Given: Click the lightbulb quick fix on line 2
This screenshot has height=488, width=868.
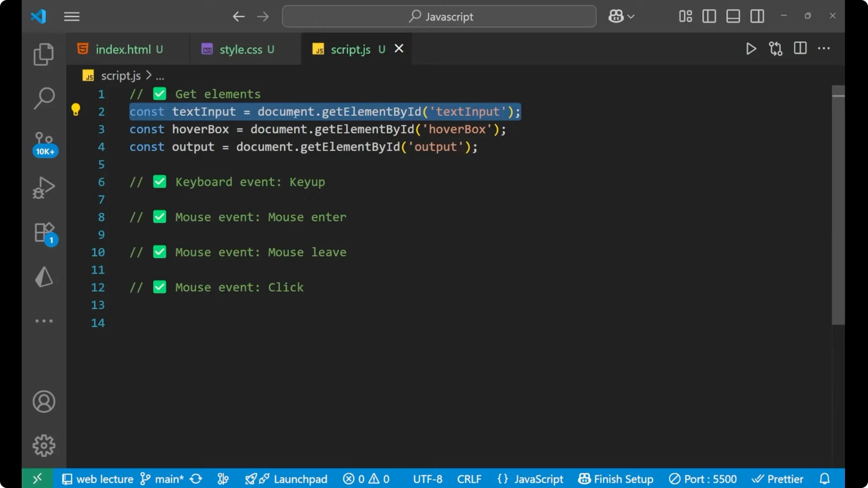Looking at the screenshot, I should point(75,109).
